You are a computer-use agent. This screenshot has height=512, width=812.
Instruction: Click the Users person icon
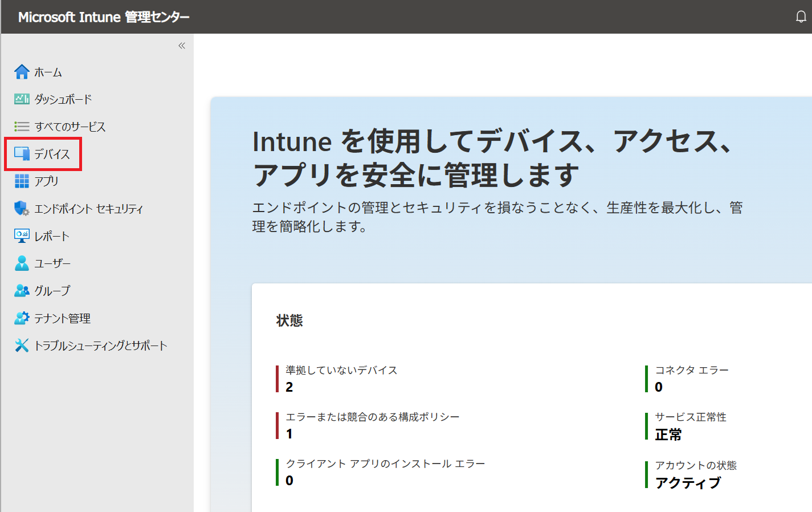pyautogui.click(x=22, y=263)
